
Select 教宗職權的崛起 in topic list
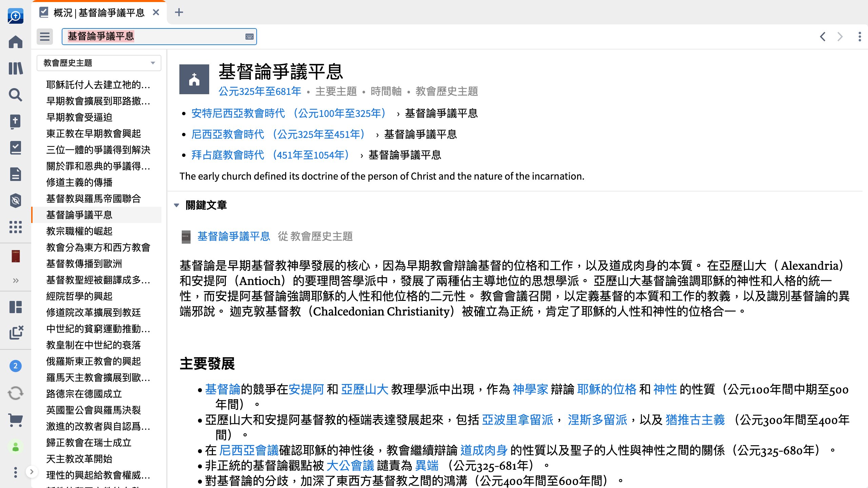[79, 231]
